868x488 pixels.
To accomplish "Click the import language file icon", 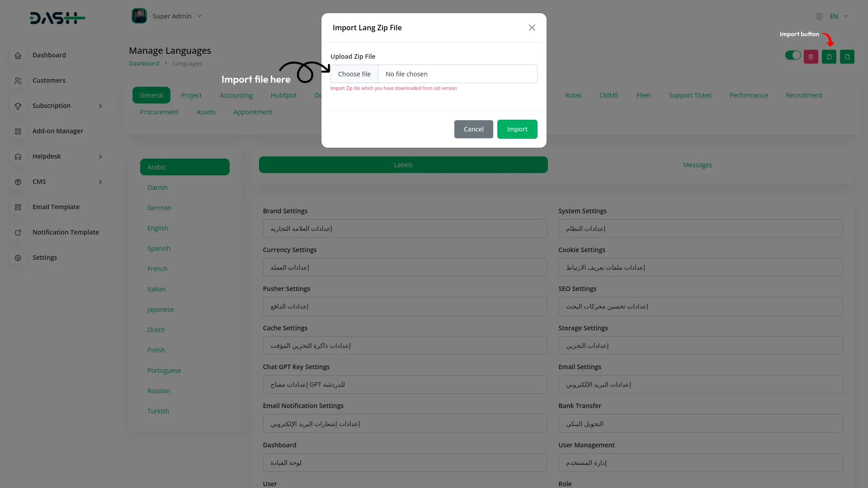I will [829, 57].
